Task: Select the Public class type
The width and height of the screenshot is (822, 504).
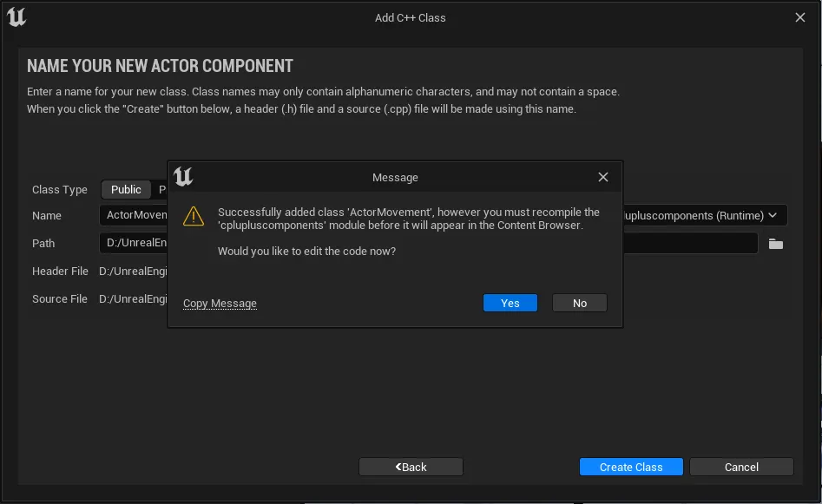Action: pos(126,189)
